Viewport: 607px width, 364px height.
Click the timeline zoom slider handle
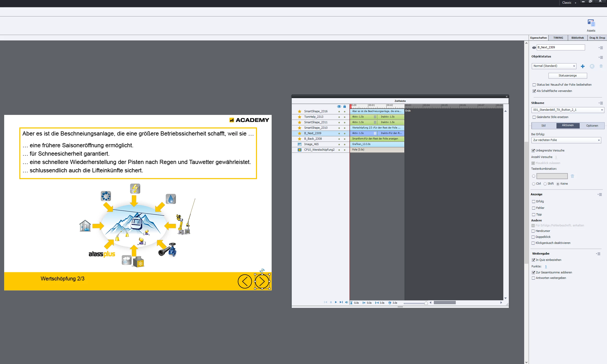pyautogui.click(x=426, y=303)
